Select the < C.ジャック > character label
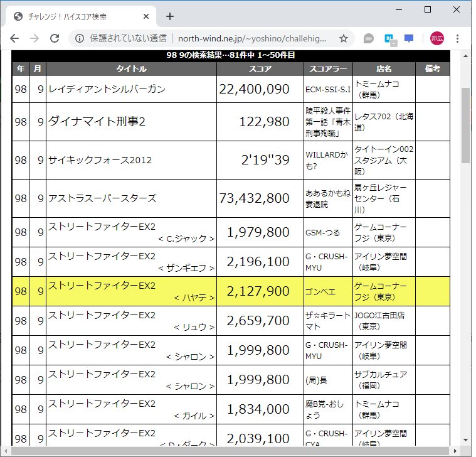Viewport: 476px width, 457px height. 186,239
